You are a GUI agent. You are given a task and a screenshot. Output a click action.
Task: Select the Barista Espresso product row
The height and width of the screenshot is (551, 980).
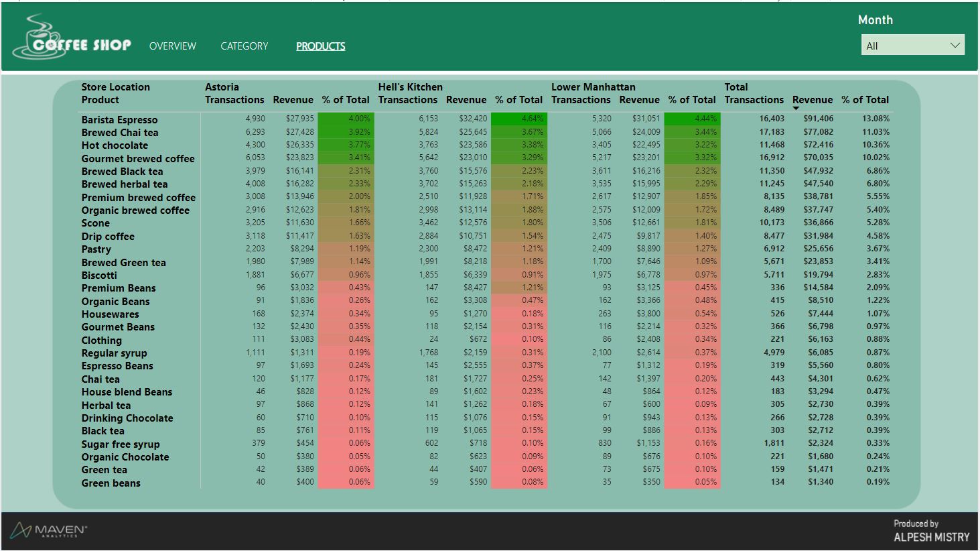tap(119, 119)
